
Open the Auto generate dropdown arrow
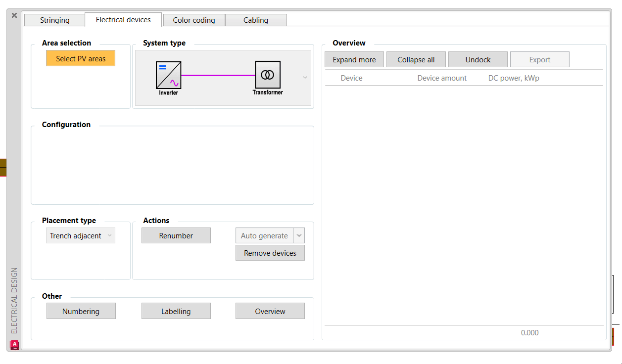pyautogui.click(x=299, y=236)
